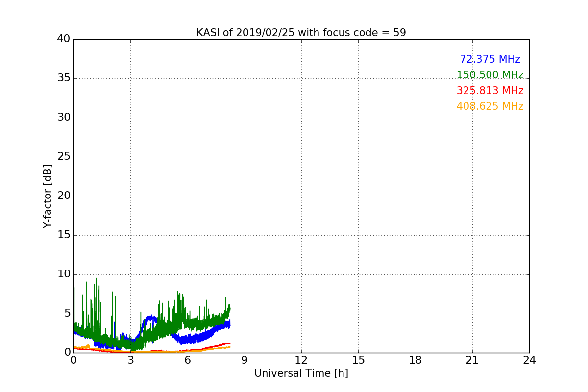Click the 'Y-factor [dB]' axis label
588x392 pixels.
pos(48,196)
